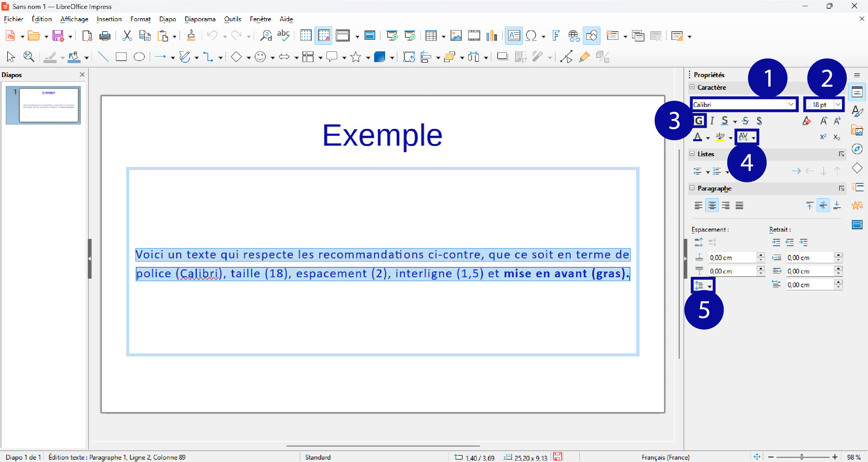Select slide 1 thumbnail
This screenshot has height=462, width=868.
[x=49, y=105]
